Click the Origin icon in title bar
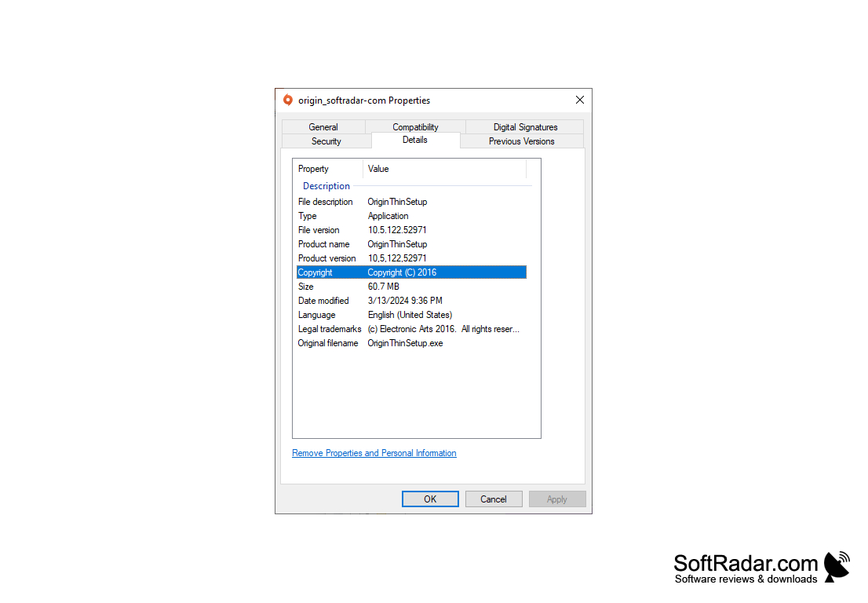 [288, 100]
